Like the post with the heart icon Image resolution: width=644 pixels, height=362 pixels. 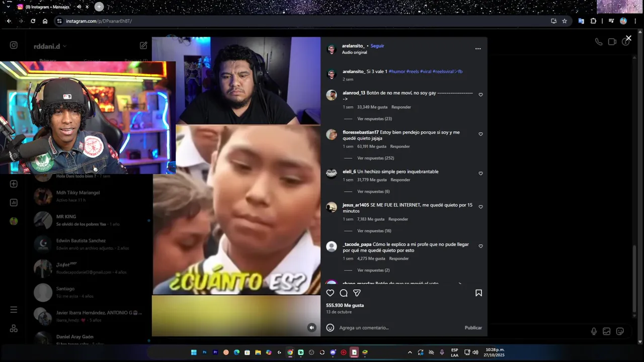(330, 293)
